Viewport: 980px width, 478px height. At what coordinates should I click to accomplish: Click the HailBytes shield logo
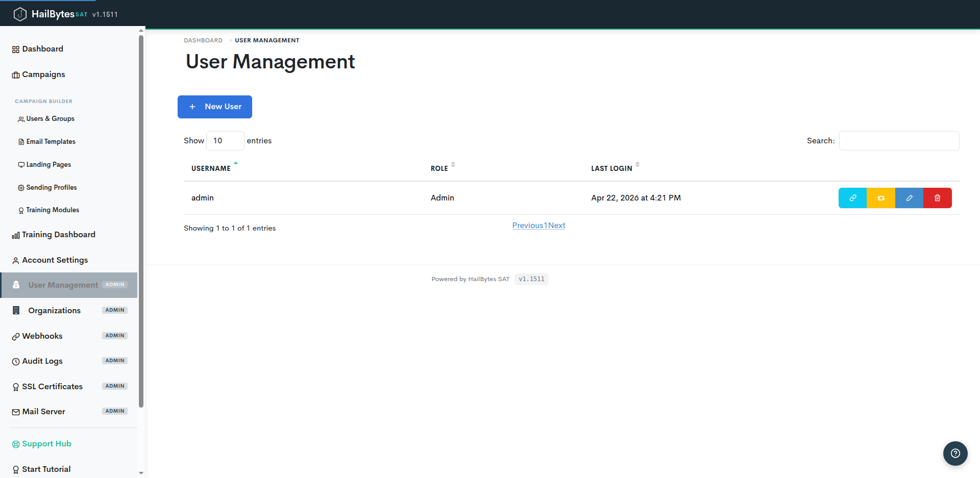pyautogui.click(x=20, y=14)
